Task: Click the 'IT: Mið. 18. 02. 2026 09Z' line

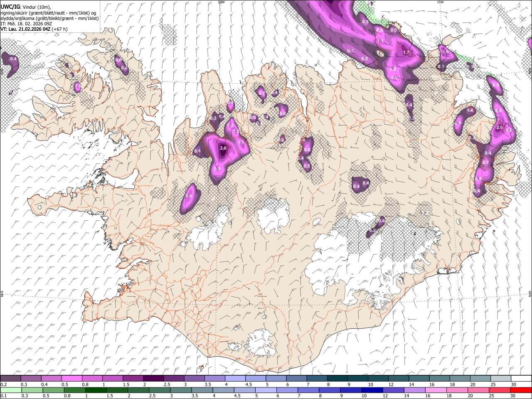Action: tap(26, 24)
